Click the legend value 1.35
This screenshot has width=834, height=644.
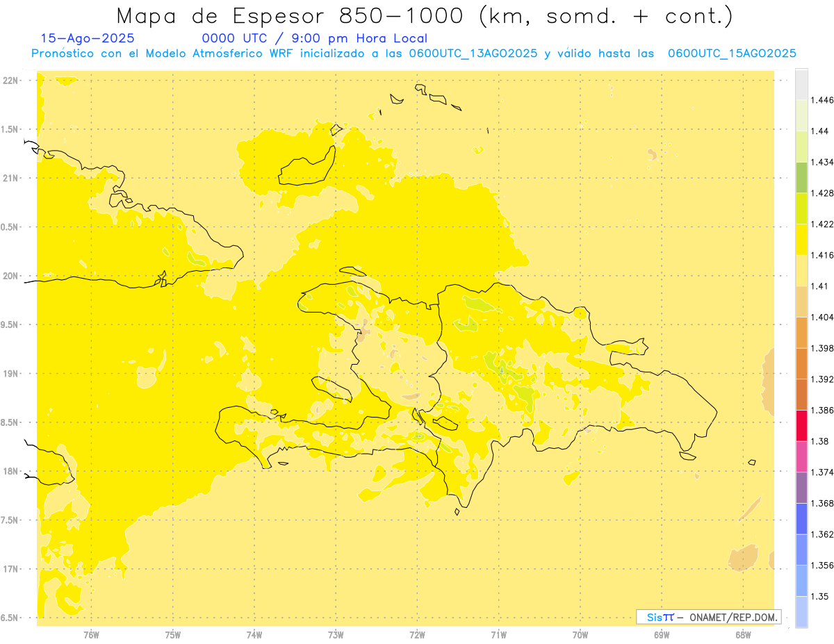tap(819, 596)
